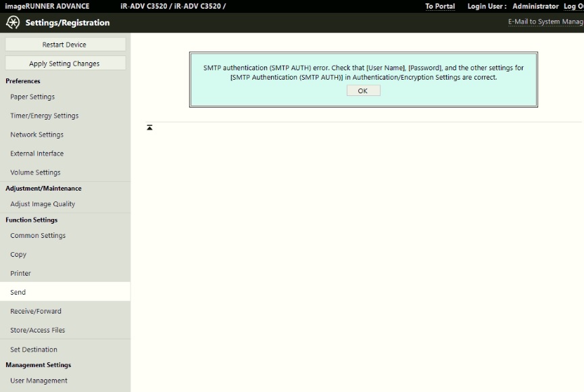Image resolution: width=584 pixels, height=392 pixels.
Task: Open E-Mail to System Manager
Action: 545,22
